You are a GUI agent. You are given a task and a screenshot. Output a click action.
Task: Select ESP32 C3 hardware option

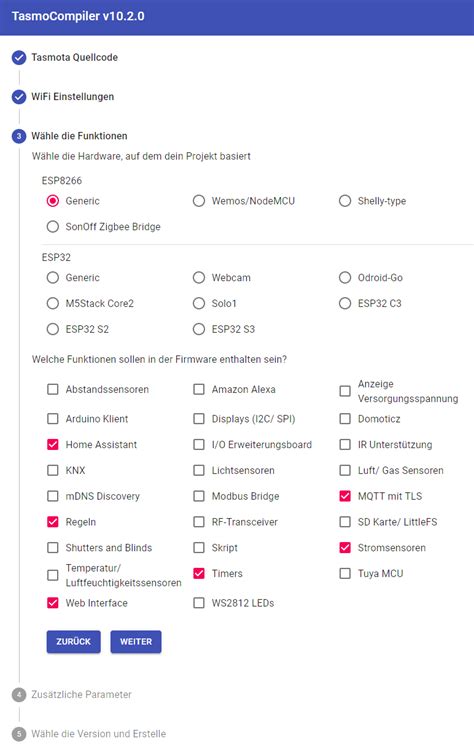pos(345,304)
